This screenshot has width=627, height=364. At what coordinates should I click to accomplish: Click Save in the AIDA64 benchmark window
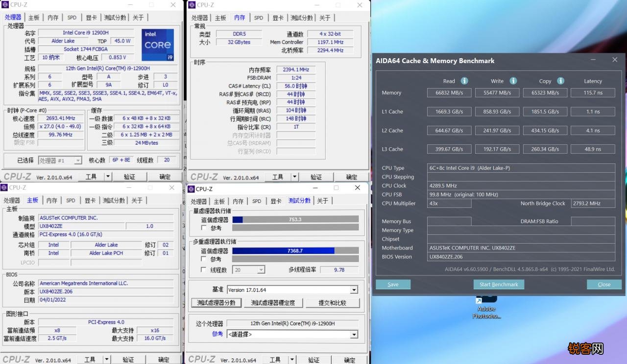(393, 284)
